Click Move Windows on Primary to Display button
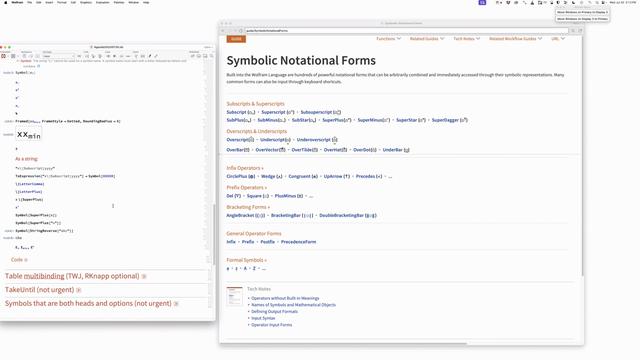This screenshot has width=640, height=360. point(582,12)
